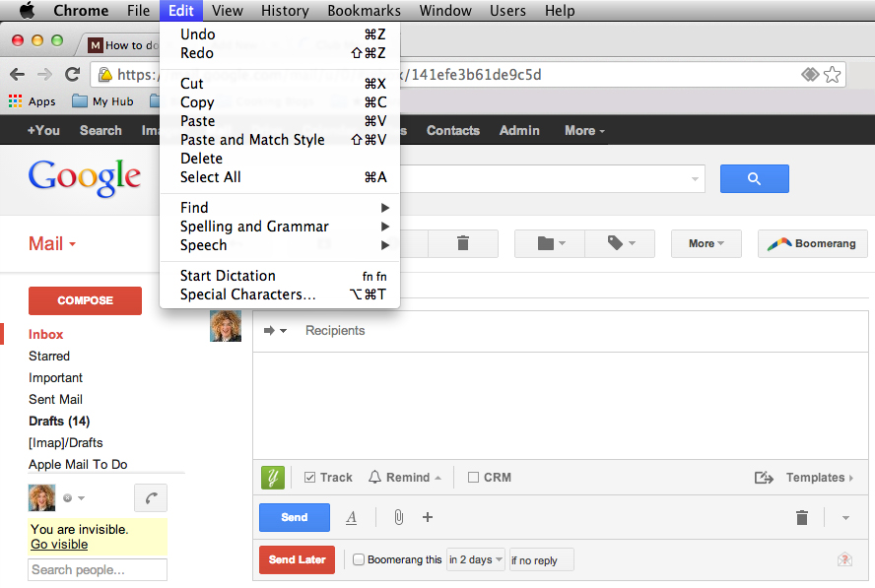Discard draft using trash icon
The width and height of the screenshot is (875, 588).
point(802,518)
